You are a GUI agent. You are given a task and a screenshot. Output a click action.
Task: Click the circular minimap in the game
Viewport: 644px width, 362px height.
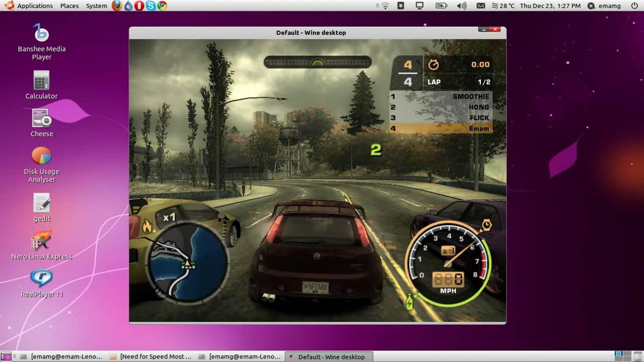coord(187,263)
